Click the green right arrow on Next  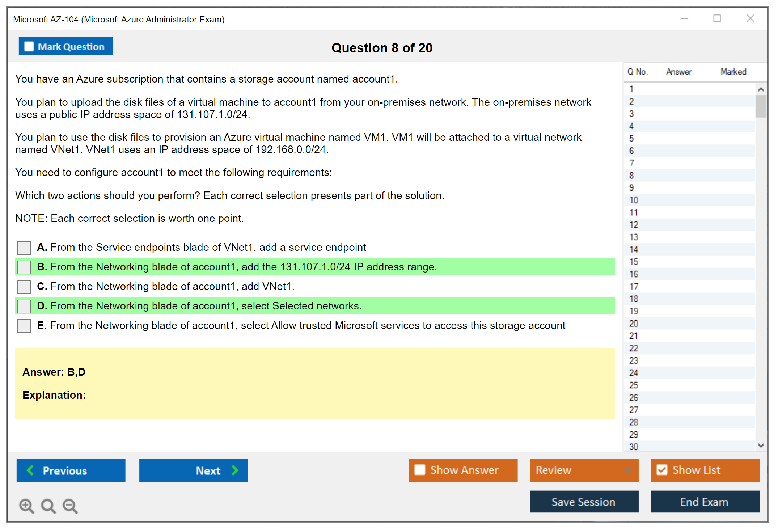click(x=235, y=470)
